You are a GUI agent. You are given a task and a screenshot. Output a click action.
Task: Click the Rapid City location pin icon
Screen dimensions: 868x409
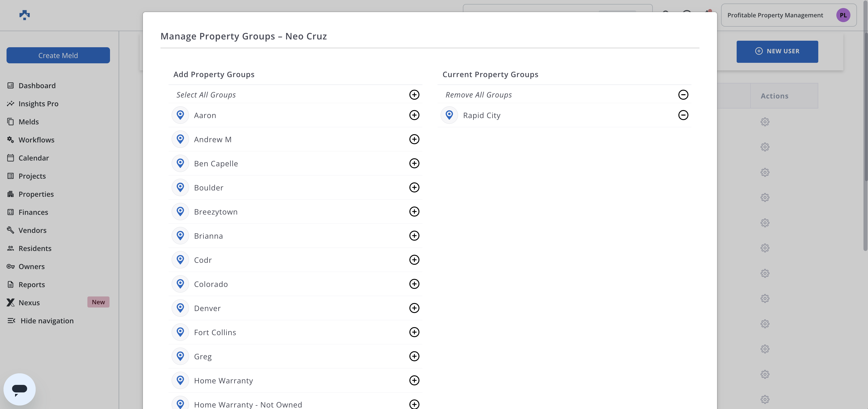[449, 115]
